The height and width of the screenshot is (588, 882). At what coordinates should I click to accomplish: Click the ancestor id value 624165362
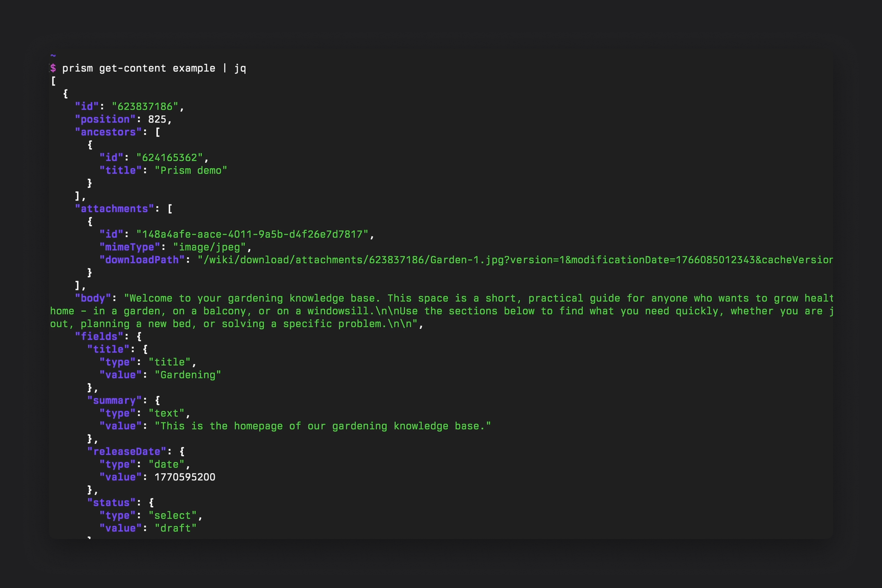tap(170, 157)
